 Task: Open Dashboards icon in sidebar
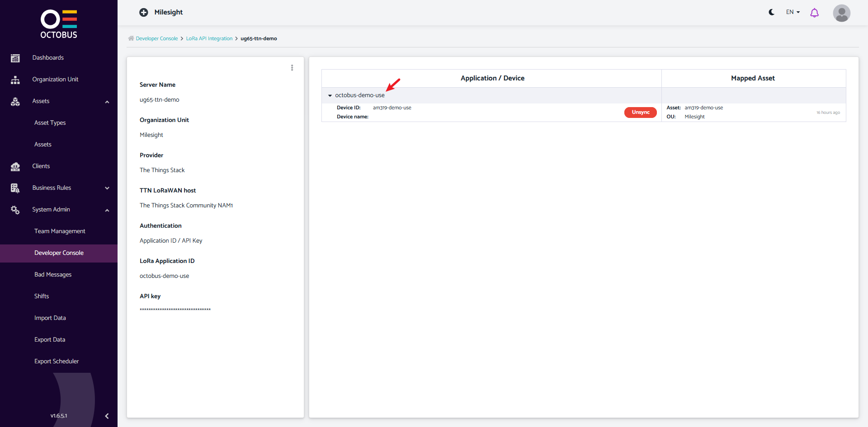(x=15, y=58)
